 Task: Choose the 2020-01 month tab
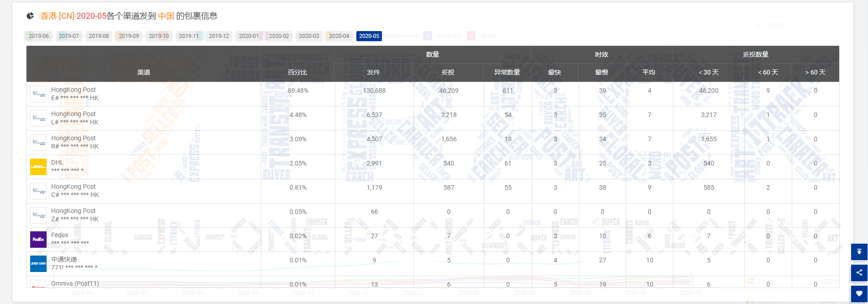click(x=249, y=36)
